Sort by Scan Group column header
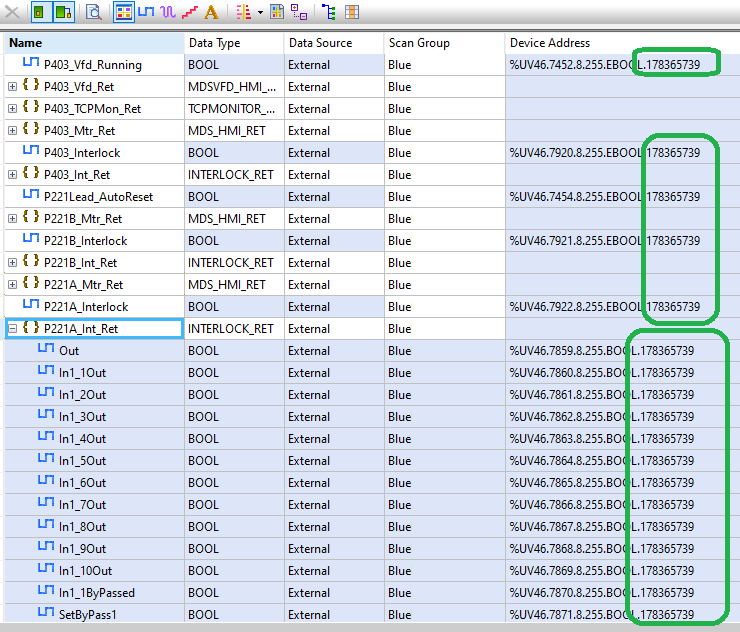This screenshot has width=740, height=632. coord(445,43)
